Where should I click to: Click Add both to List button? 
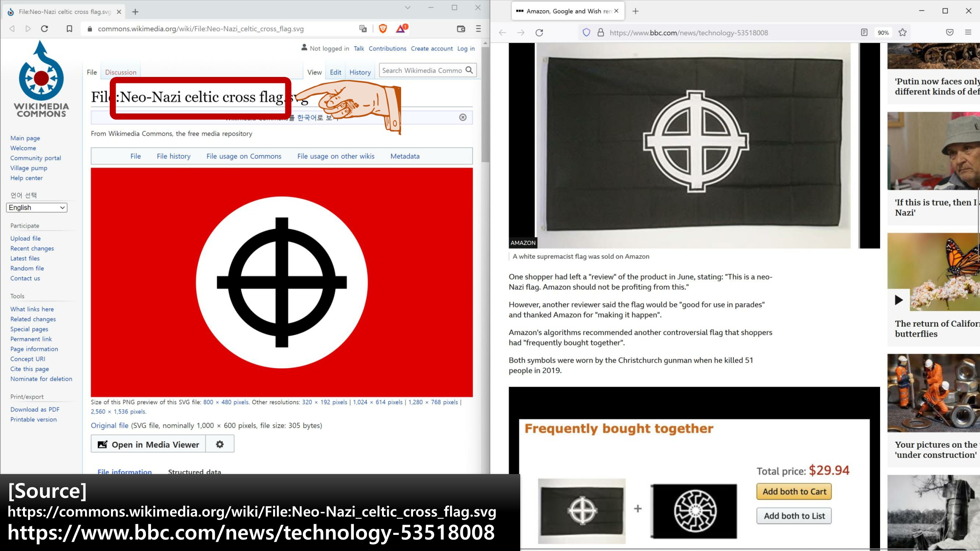(794, 516)
